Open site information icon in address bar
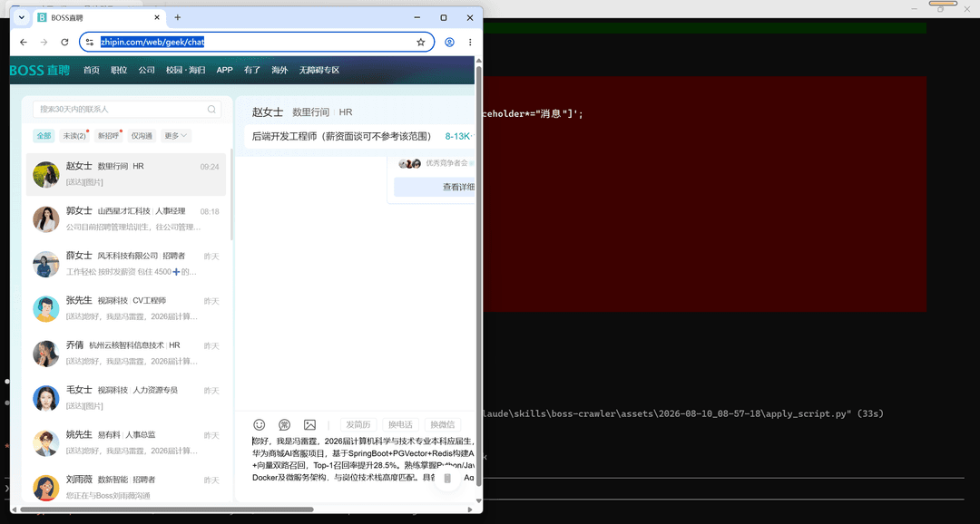The width and height of the screenshot is (980, 524). (89, 43)
